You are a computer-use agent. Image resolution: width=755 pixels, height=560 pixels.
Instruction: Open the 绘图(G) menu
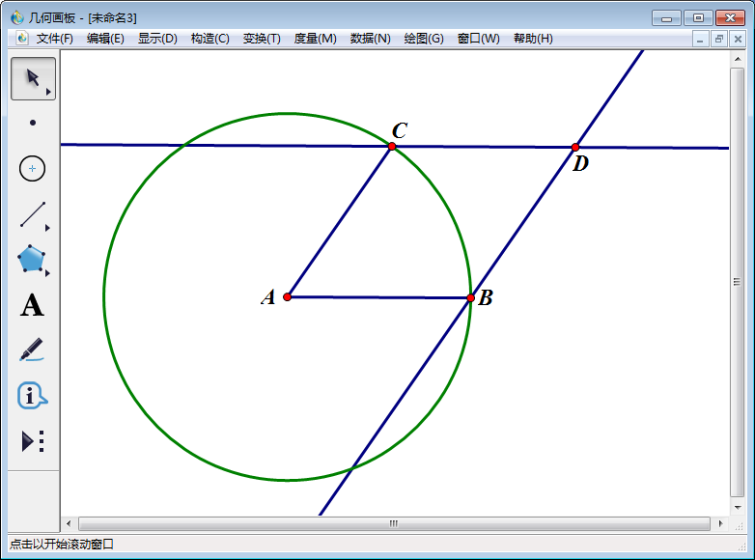click(x=424, y=39)
